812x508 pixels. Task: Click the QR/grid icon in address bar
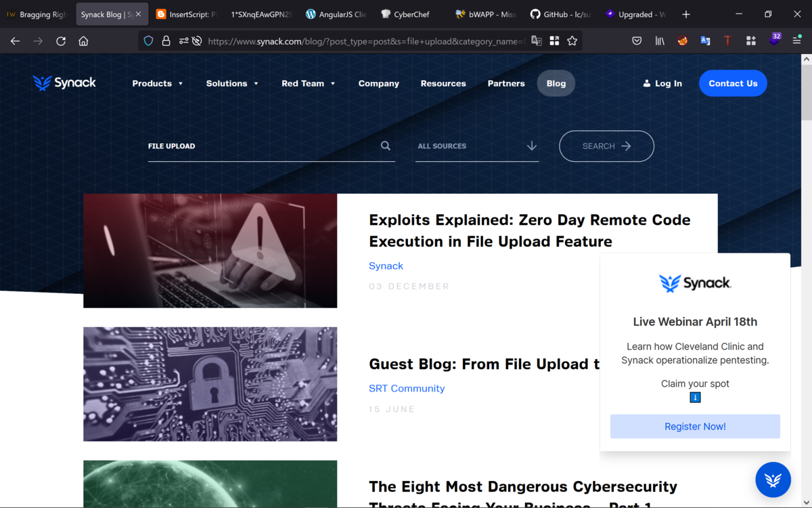(554, 41)
